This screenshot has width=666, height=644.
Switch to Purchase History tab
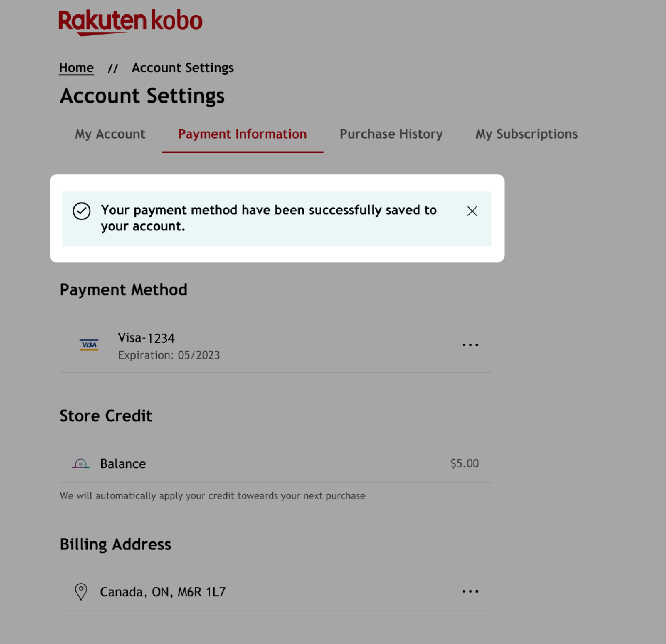[x=391, y=134]
